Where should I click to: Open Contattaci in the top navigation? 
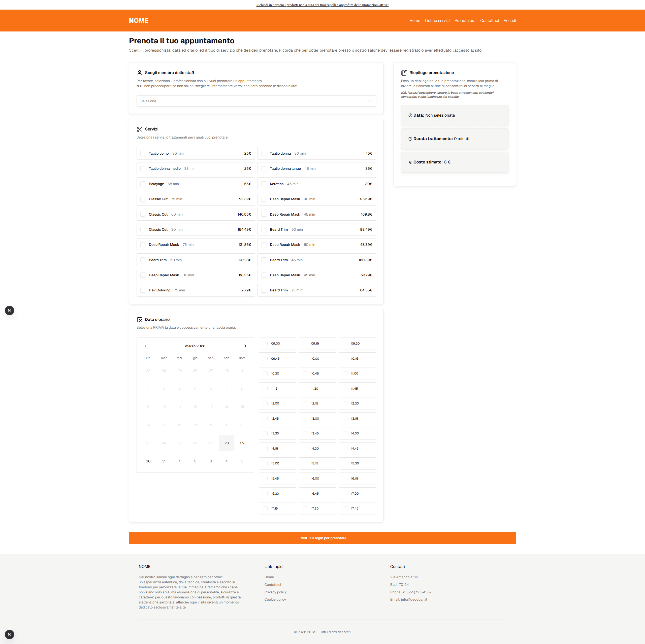click(x=489, y=21)
